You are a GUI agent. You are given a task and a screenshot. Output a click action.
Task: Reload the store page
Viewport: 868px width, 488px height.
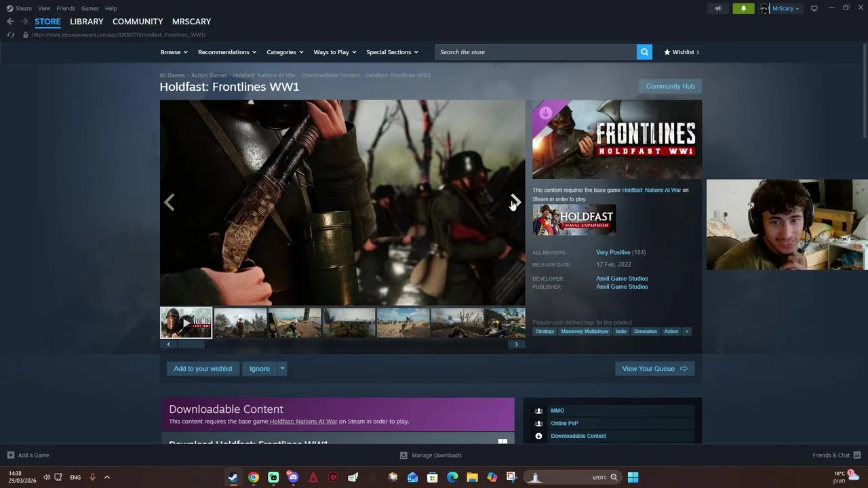pyautogui.click(x=11, y=35)
